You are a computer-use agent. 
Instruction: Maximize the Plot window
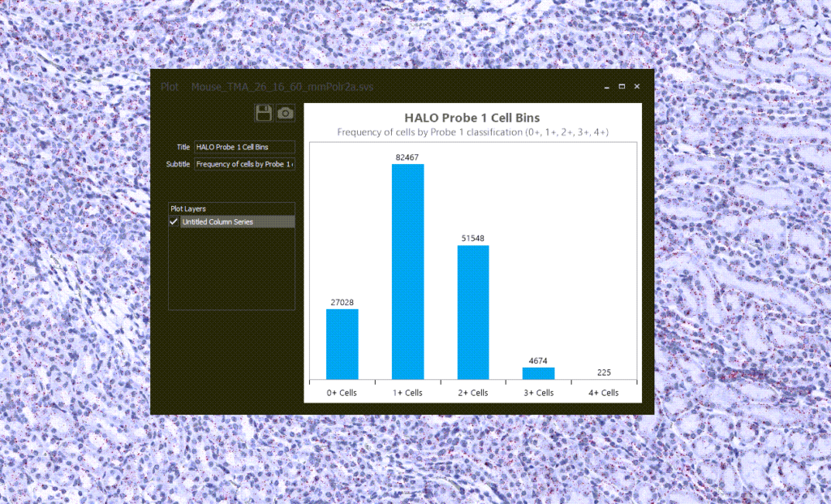(x=622, y=85)
